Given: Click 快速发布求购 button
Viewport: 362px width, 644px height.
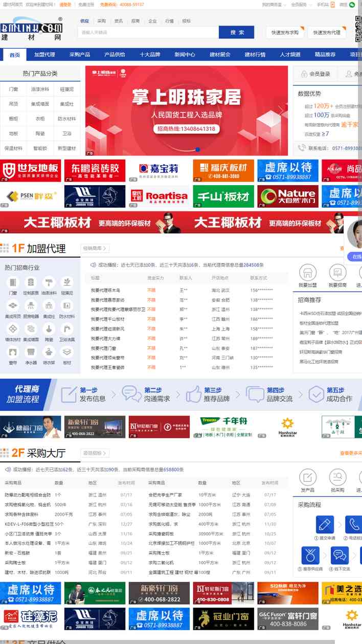Looking at the screenshot, I should pyautogui.click(x=285, y=32).
